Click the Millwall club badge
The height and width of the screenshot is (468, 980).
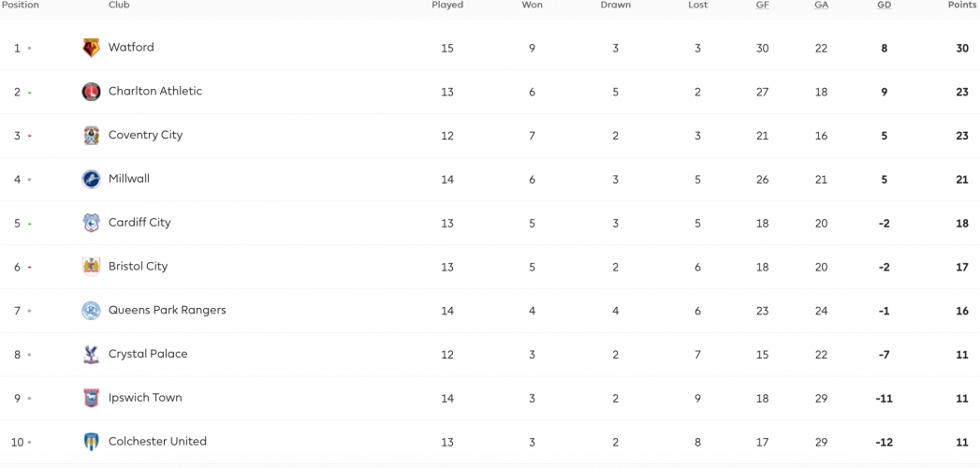[91, 179]
